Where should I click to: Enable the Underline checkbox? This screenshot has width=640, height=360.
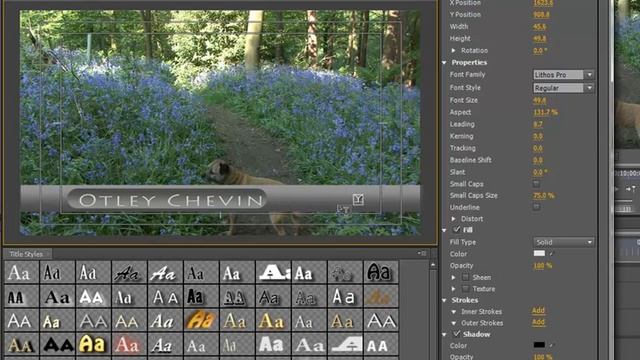pyautogui.click(x=536, y=207)
